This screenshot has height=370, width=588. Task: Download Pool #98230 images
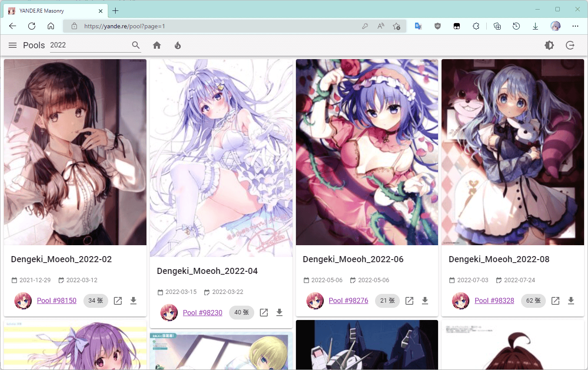[279, 312]
